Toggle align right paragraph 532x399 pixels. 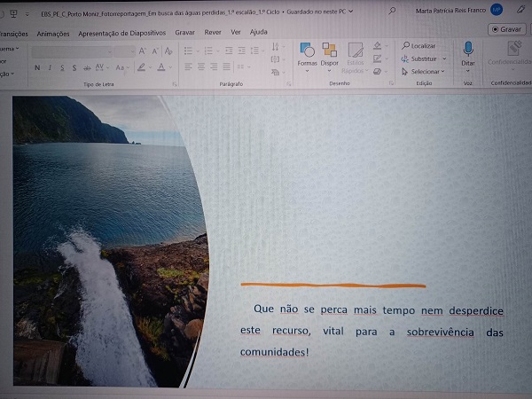point(214,66)
